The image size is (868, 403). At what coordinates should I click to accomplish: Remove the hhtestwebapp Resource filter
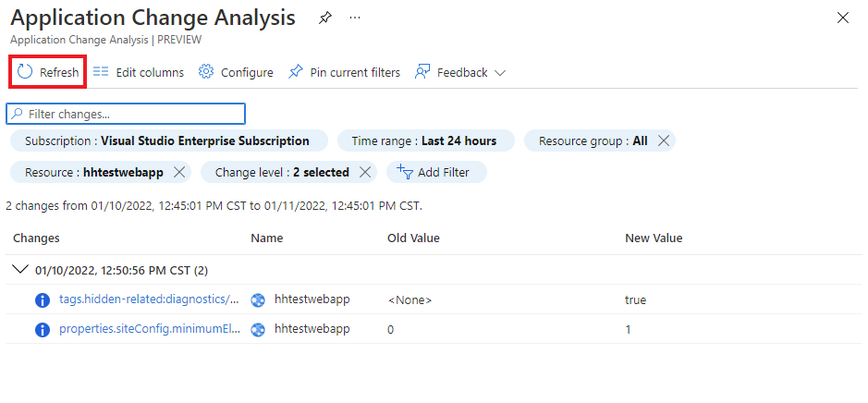click(x=179, y=172)
